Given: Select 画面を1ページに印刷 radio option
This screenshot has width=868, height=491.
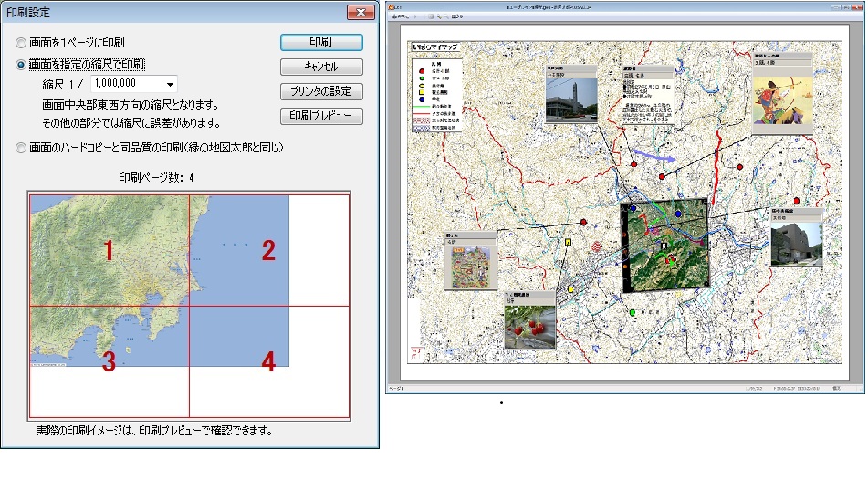Looking at the screenshot, I should tap(22, 43).
